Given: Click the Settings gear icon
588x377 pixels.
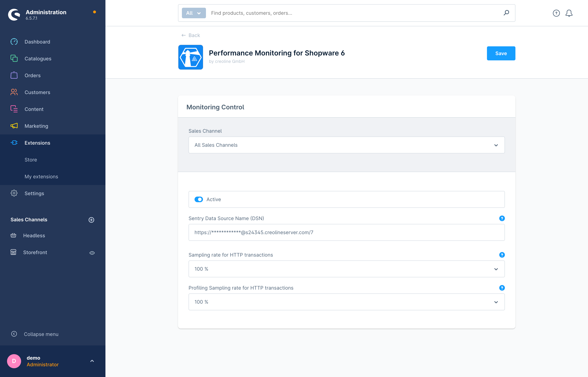Looking at the screenshot, I should point(14,193).
